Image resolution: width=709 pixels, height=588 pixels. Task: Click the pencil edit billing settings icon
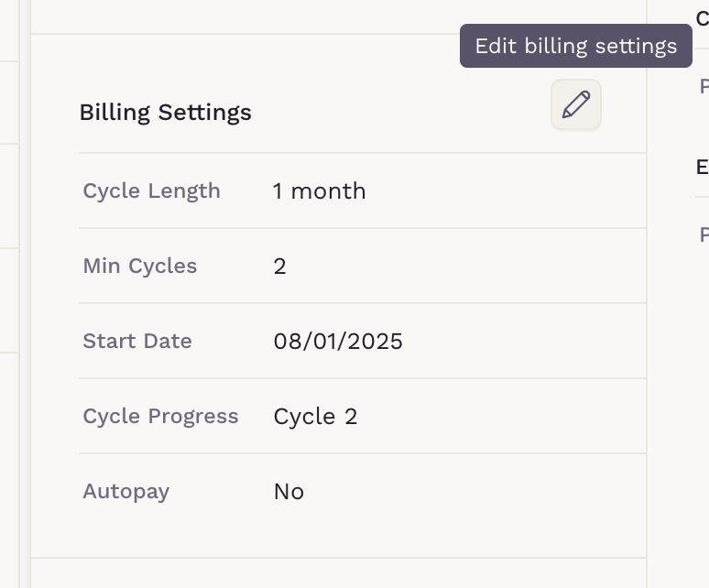(576, 105)
